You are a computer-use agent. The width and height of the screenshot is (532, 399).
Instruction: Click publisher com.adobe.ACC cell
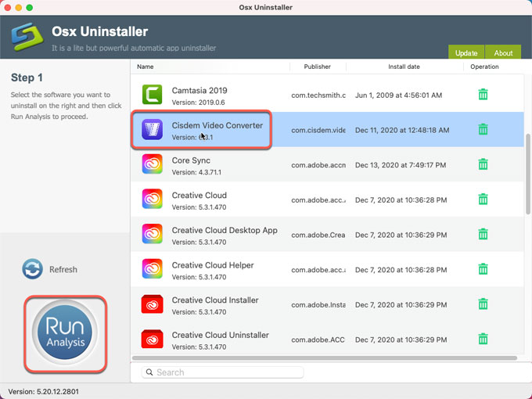pyautogui.click(x=318, y=340)
